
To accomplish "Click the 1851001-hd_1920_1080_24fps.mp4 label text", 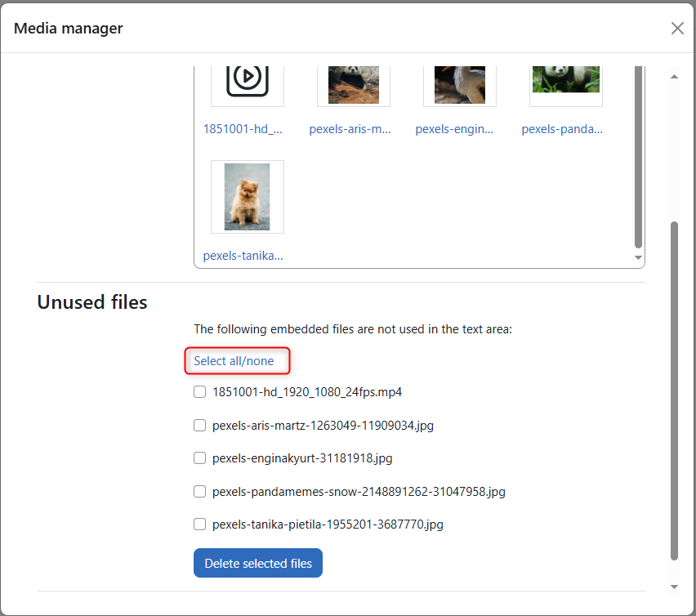I will coord(307,392).
